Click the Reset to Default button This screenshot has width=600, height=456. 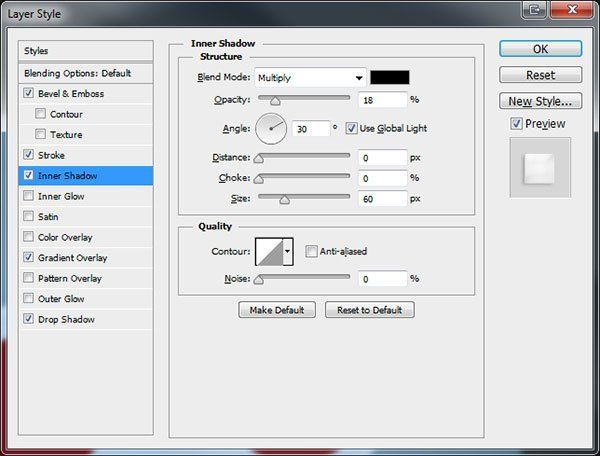(369, 310)
